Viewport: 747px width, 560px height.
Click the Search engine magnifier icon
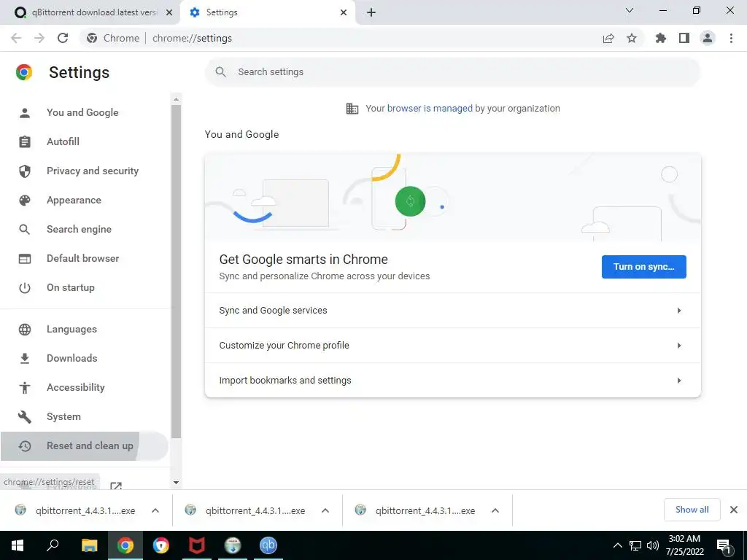25,230
